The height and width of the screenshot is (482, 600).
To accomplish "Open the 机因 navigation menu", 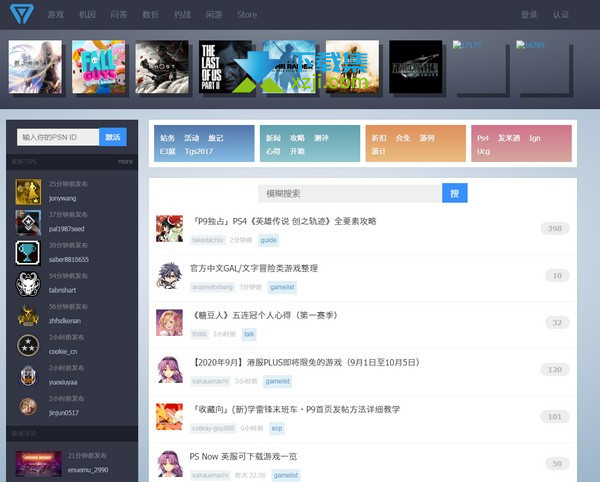I will point(87,15).
